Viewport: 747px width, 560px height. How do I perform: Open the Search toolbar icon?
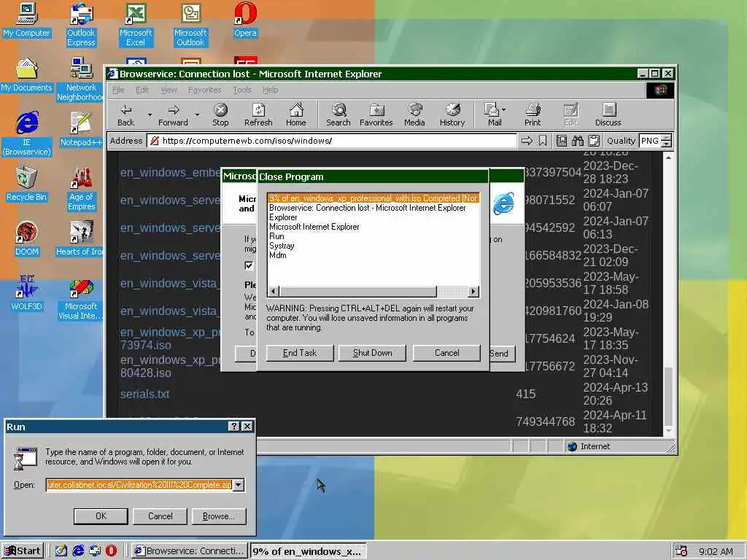coord(338,114)
